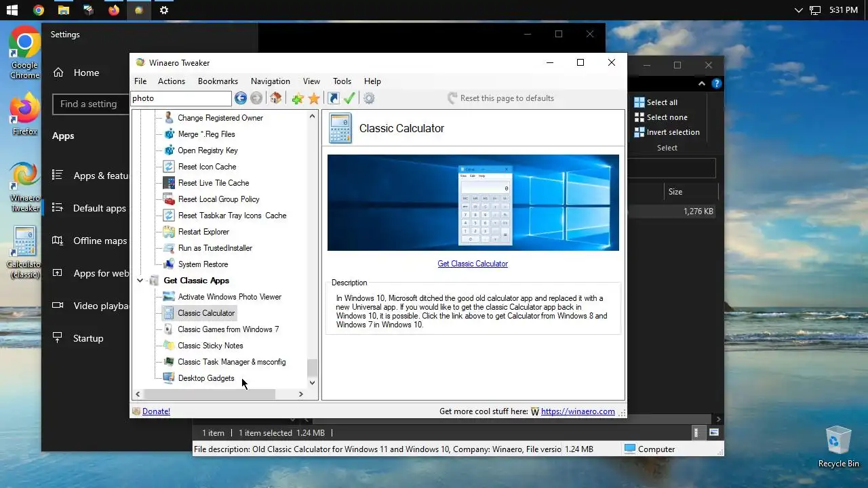Click Explorer details view toggle
868x488 pixels.
click(697, 432)
